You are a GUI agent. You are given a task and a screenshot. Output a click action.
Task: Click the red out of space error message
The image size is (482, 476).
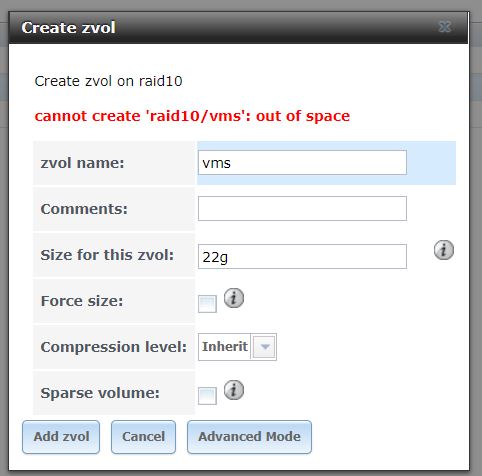pyautogui.click(x=192, y=116)
